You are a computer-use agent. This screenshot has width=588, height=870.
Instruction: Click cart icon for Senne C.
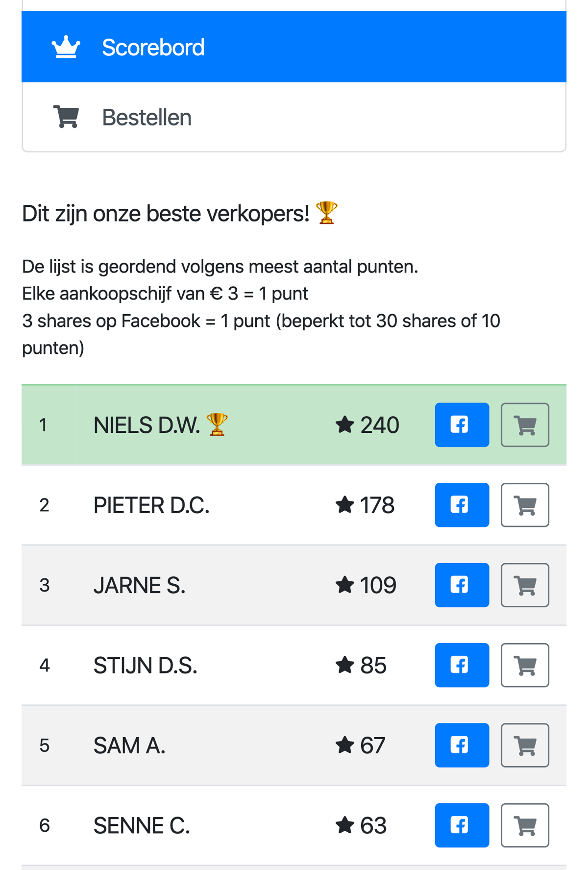click(525, 825)
